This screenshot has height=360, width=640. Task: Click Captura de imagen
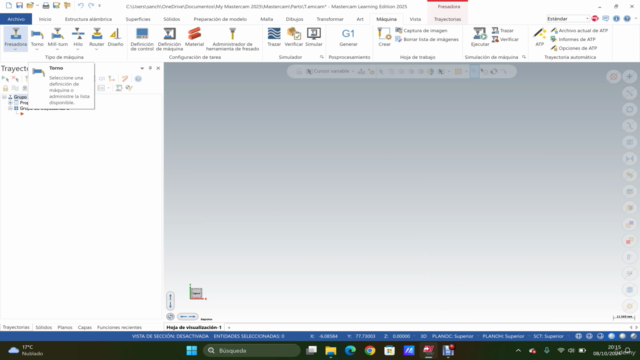[421, 31]
